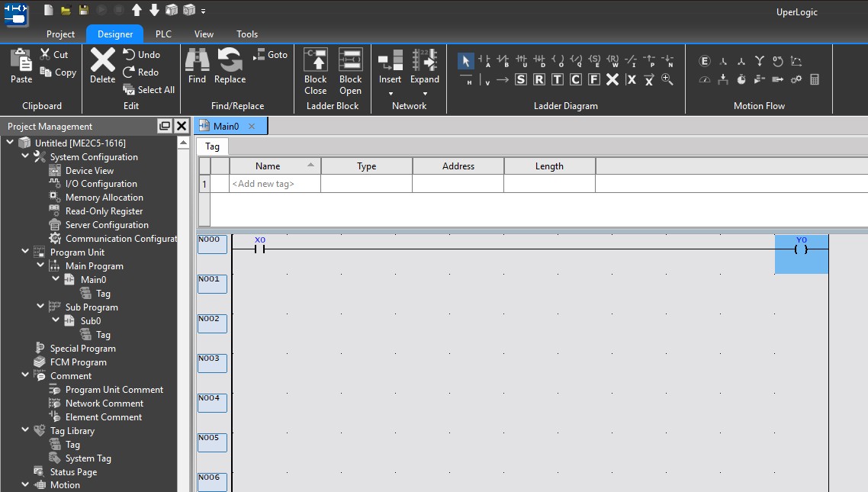Open the quick access toolbar dropdown arrow
The height and width of the screenshot is (492, 868).
click(x=203, y=11)
